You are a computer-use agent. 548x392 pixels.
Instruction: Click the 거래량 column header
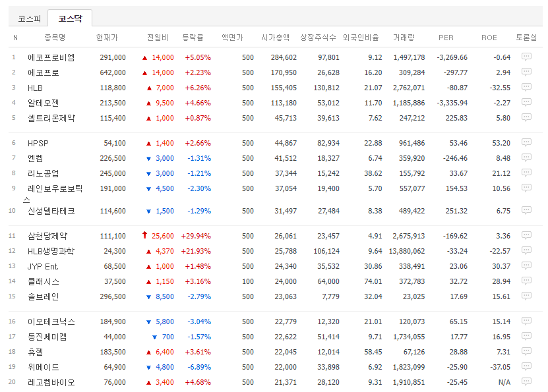click(x=404, y=38)
